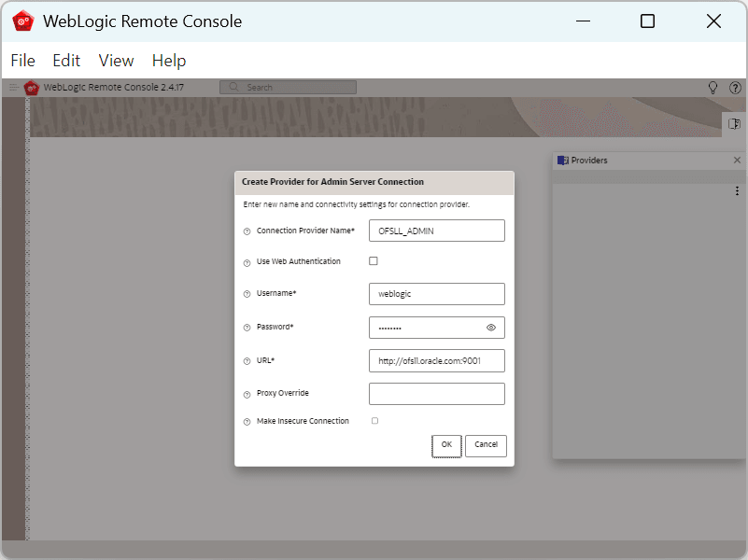This screenshot has width=748, height=560.
Task: Click the Providers panel title text
Action: (589, 161)
